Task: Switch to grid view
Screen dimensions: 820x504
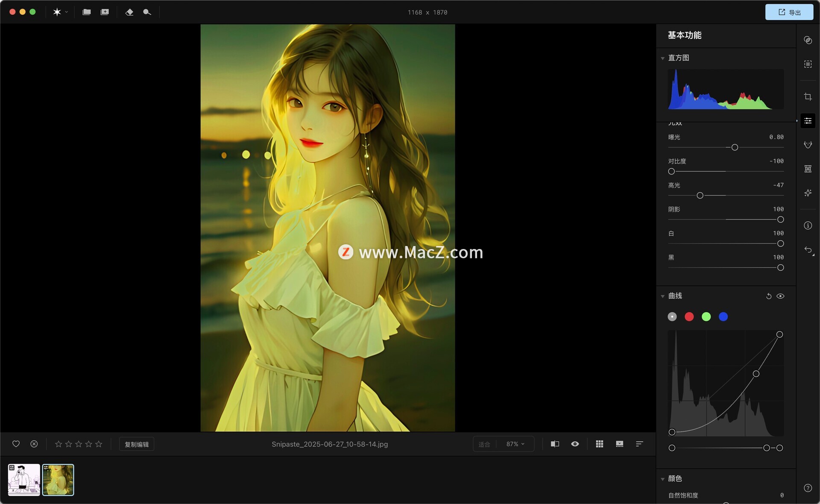Action: click(x=600, y=444)
